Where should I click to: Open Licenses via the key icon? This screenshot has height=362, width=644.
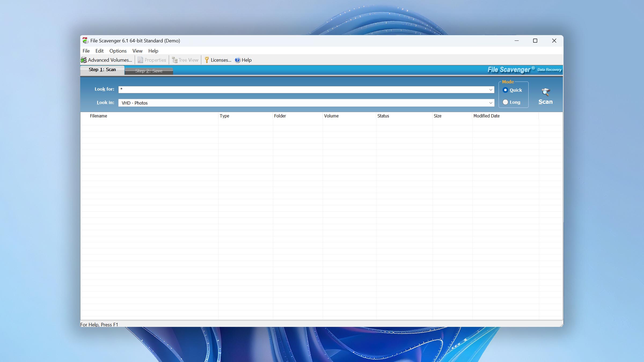coord(207,60)
